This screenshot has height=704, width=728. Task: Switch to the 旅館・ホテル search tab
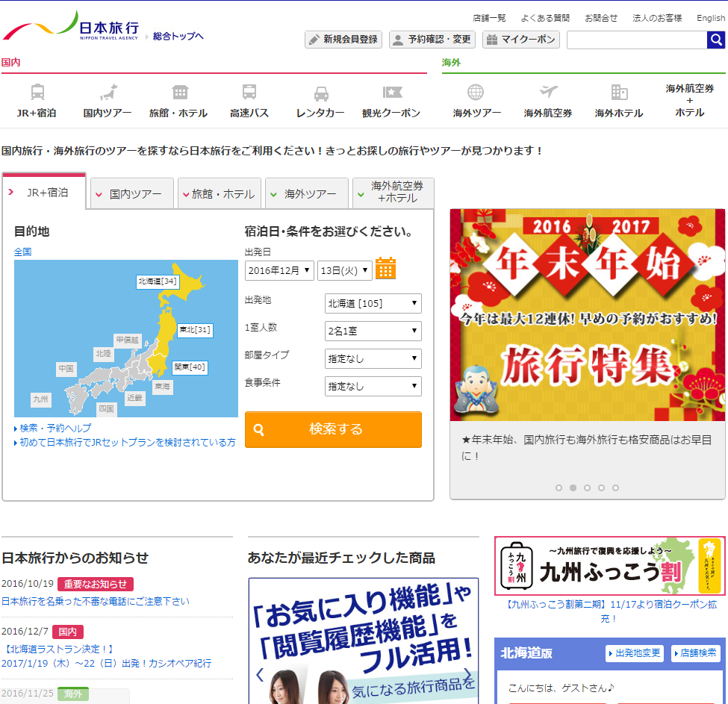[220, 193]
